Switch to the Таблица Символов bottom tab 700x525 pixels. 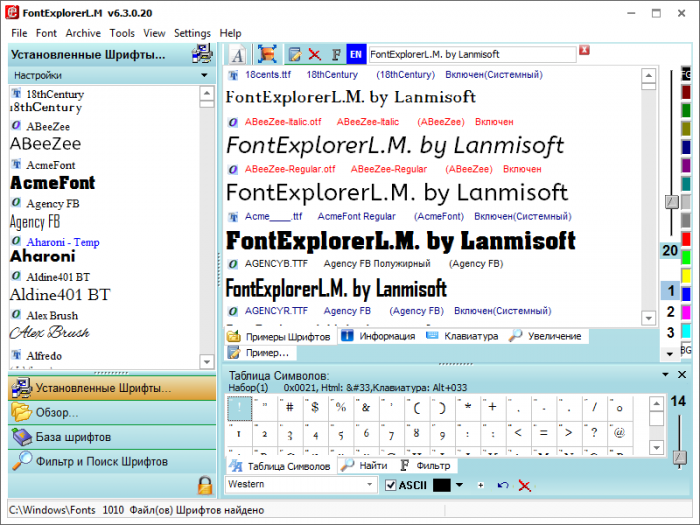click(x=279, y=466)
